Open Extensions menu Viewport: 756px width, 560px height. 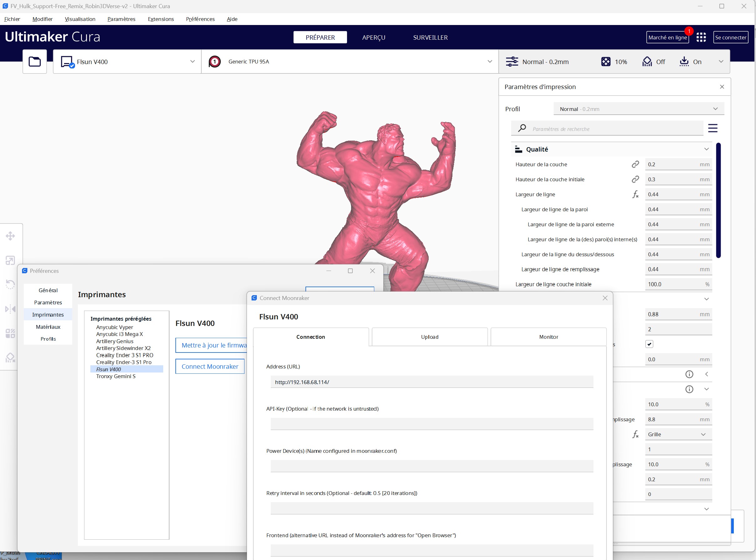point(161,19)
